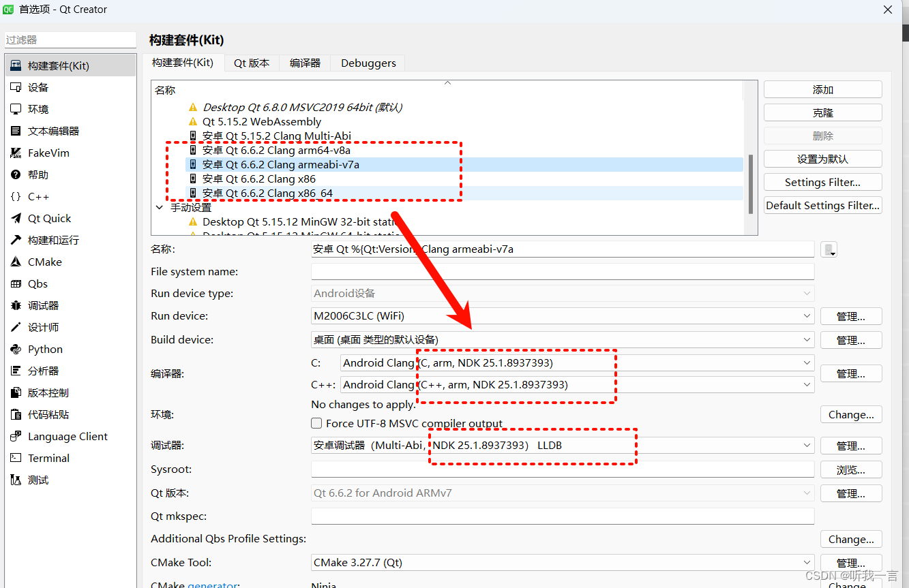
Task: Open the 调试器 debugger dropdown
Action: 563,446
